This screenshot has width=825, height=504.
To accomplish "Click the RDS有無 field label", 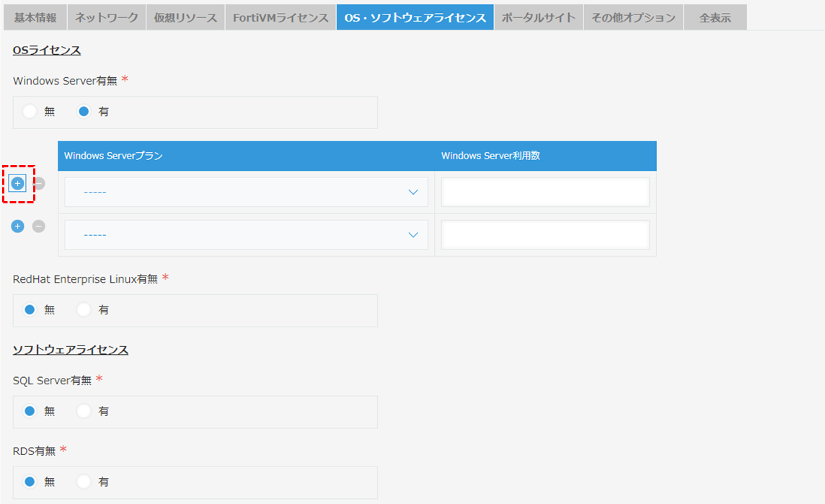I will click(x=34, y=451).
